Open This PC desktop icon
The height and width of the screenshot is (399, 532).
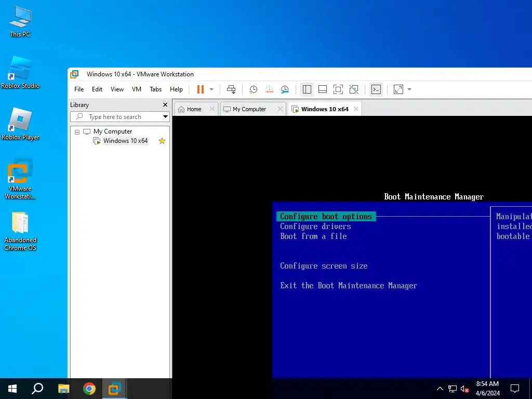pyautogui.click(x=20, y=21)
